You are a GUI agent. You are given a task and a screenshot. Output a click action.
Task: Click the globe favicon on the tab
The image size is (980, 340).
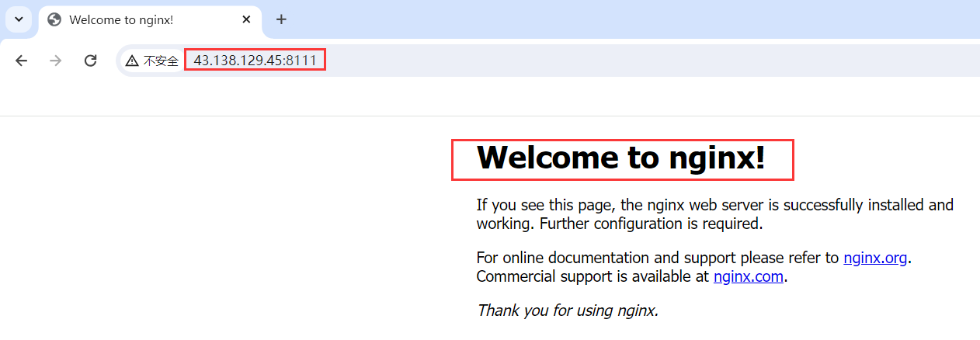point(54,19)
